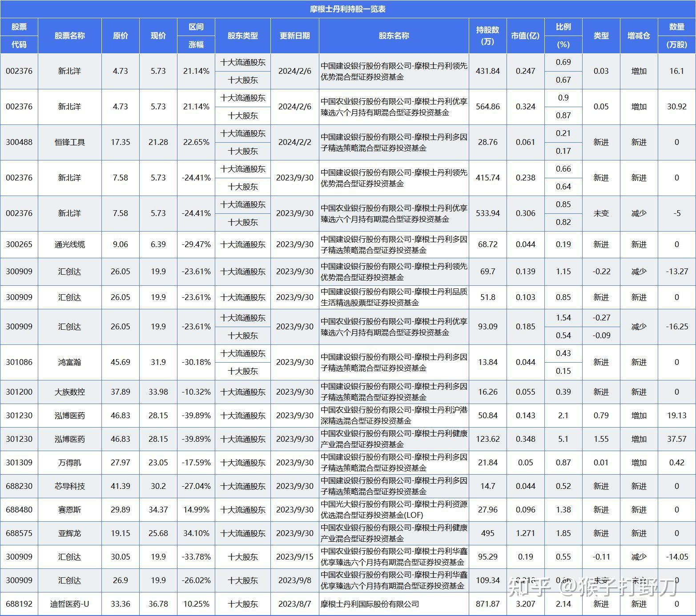The image size is (696, 616).
Task: Click the 市值(亿) column header
Action: (x=525, y=36)
